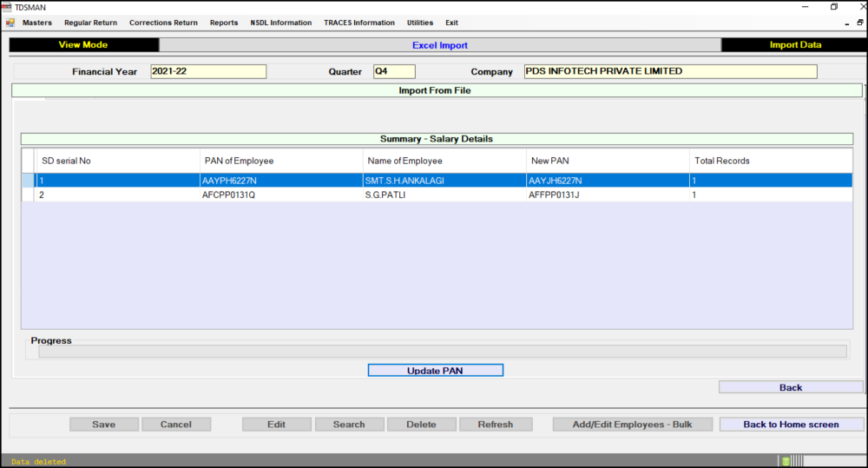This screenshot has width=868, height=468.
Task: Click the Quarter field Q4
Action: (394, 71)
